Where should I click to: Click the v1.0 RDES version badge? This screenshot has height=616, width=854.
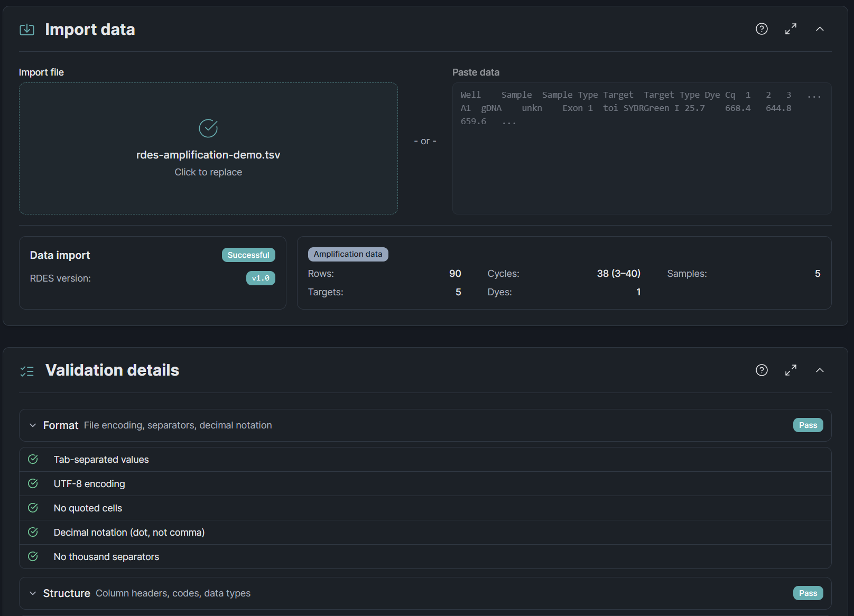tap(261, 278)
